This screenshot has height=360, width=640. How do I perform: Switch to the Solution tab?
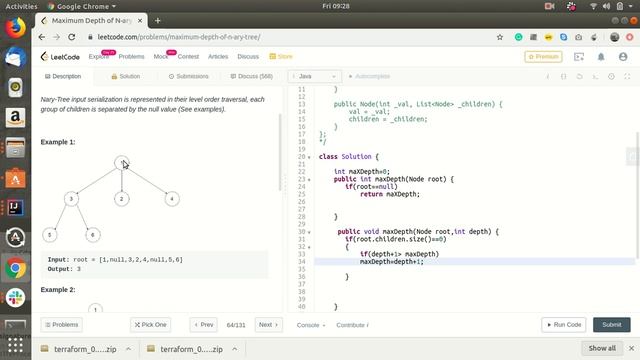[126, 76]
